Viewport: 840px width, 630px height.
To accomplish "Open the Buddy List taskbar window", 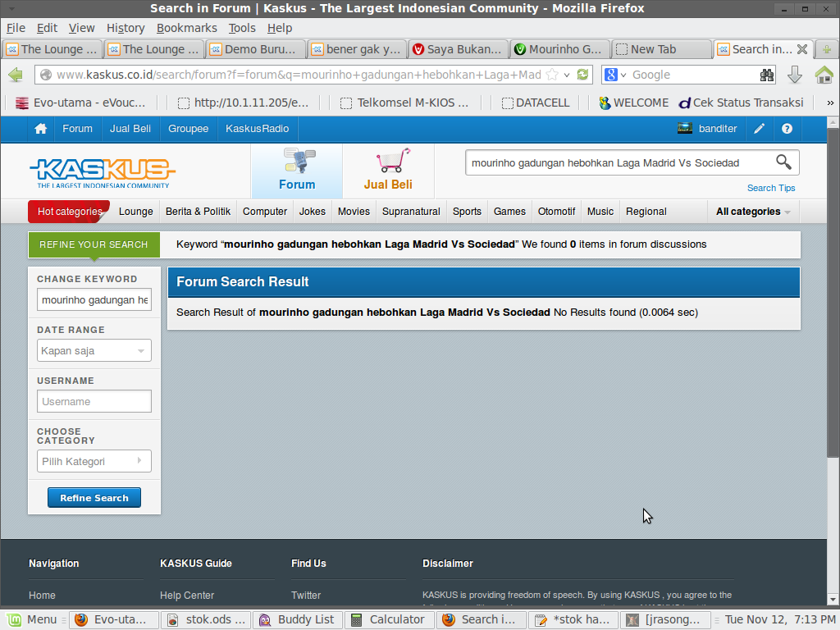I will 298,620.
